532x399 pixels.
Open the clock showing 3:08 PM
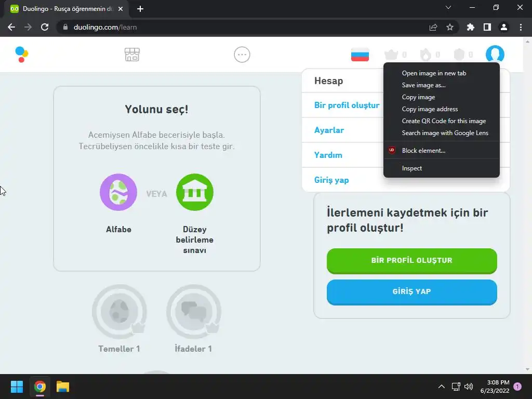pos(495,387)
